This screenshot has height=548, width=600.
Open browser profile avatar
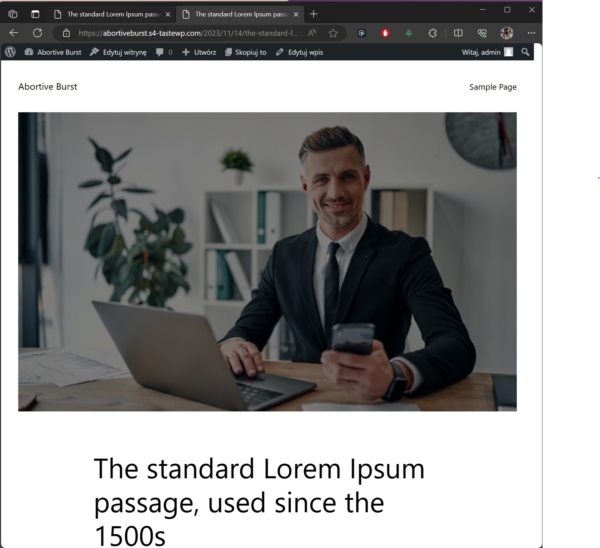pos(507,33)
